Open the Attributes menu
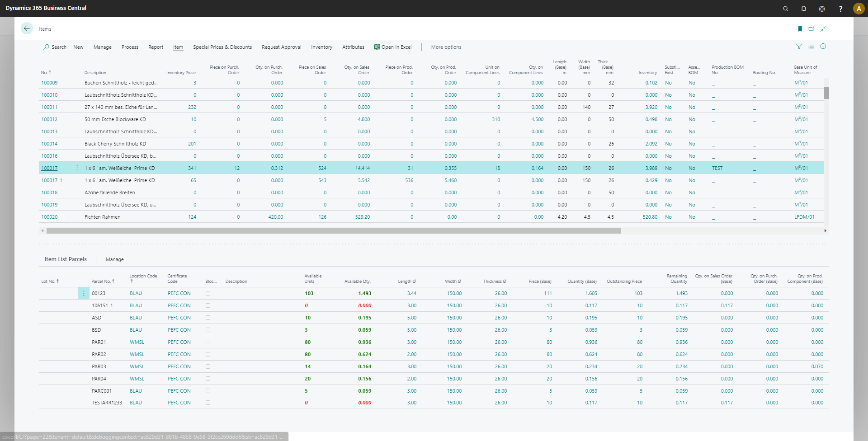868x441 pixels. 353,47
